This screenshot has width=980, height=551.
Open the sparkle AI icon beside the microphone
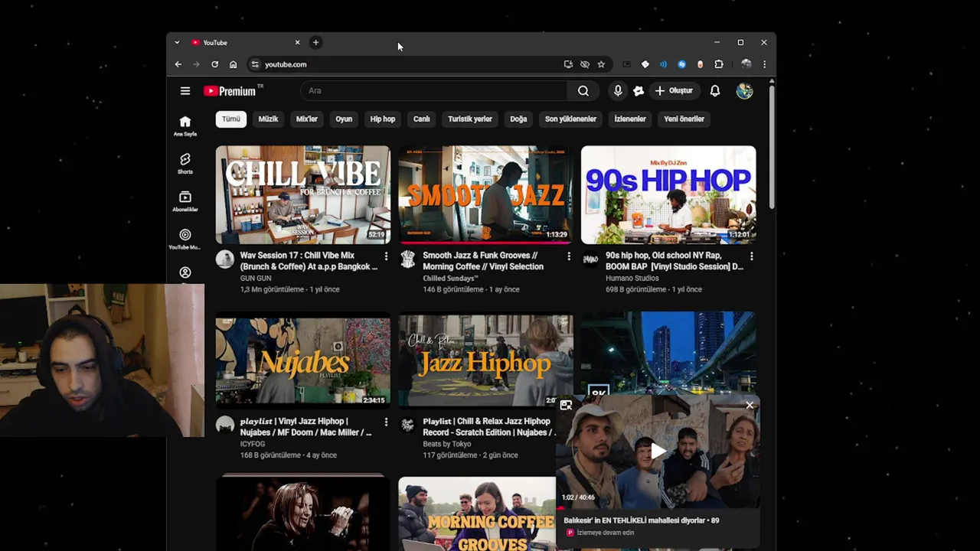[639, 91]
